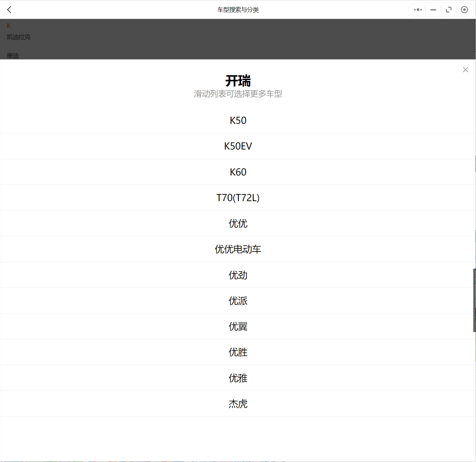The width and height of the screenshot is (476, 462).
Task: Close the 开瑞 model picker with the X
Action: click(x=466, y=70)
